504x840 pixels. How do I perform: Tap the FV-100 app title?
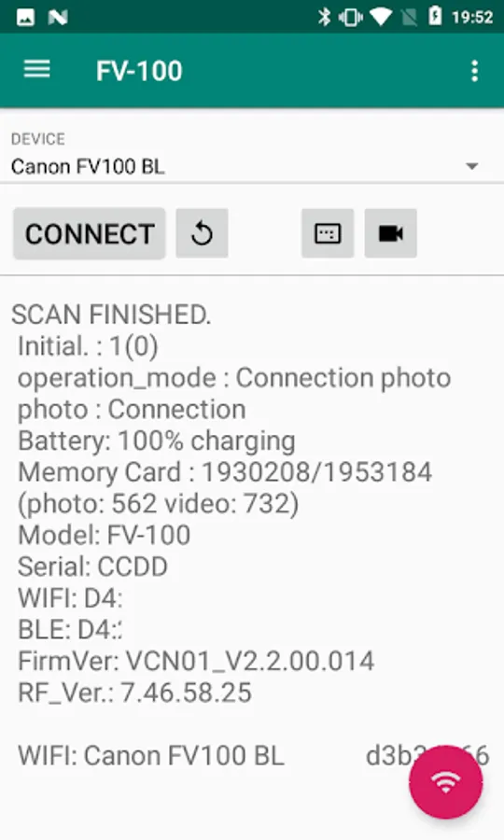(139, 71)
